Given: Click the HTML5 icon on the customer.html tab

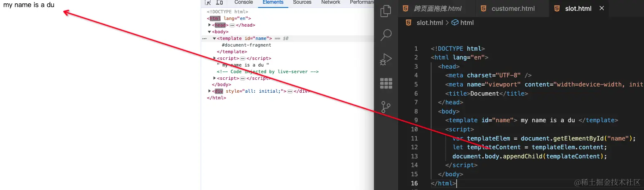Looking at the screenshot, I should click(483, 8).
